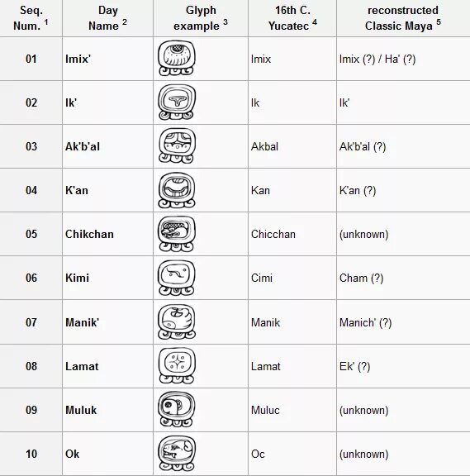
Task: Select the Lamat star glyph
Action: pyautogui.click(x=177, y=366)
